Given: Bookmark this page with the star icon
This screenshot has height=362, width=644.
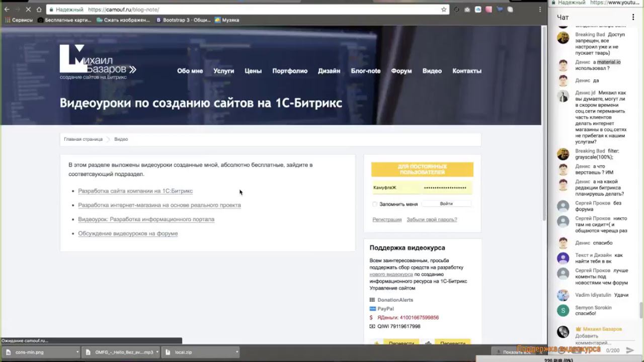Looking at the screenshot, I should click(444, 10).
